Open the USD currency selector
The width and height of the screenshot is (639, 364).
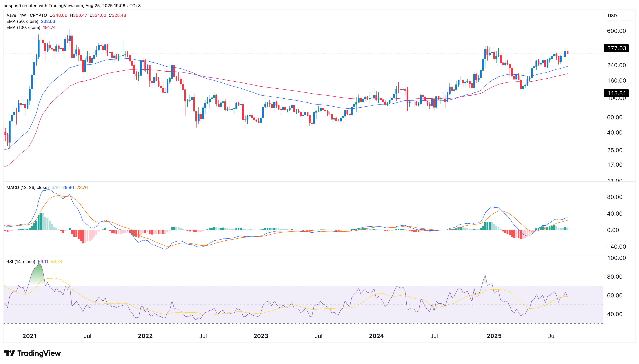tap(619, 16)
